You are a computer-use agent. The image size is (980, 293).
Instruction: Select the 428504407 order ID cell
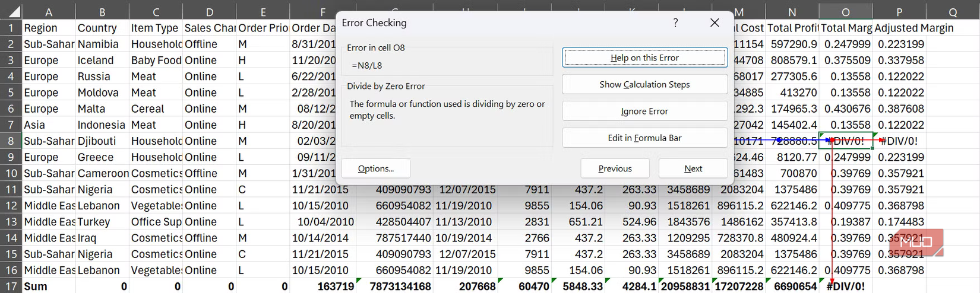click(x=394, y=222)
